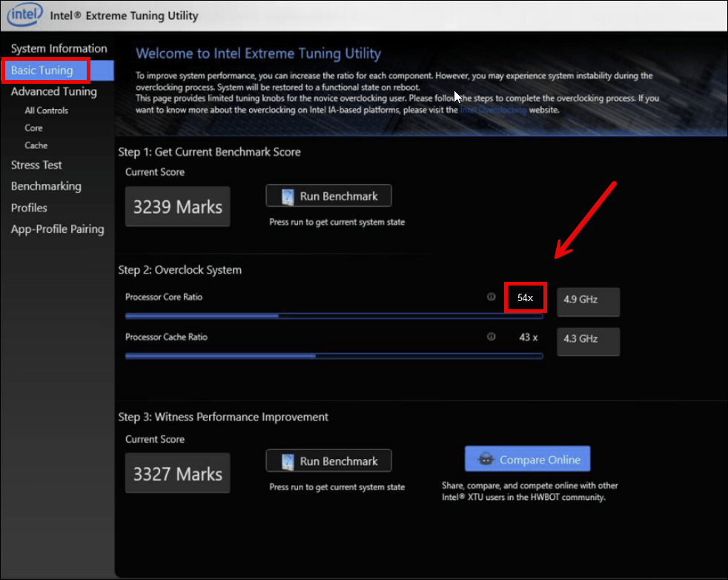
Task: Click the 54x core ratio value field
Action: (x=525, y=297)
